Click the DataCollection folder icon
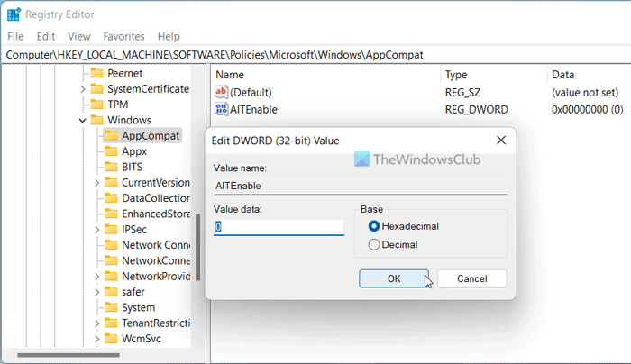Viewport: 631px width, 364px height. tap(112, 198)
